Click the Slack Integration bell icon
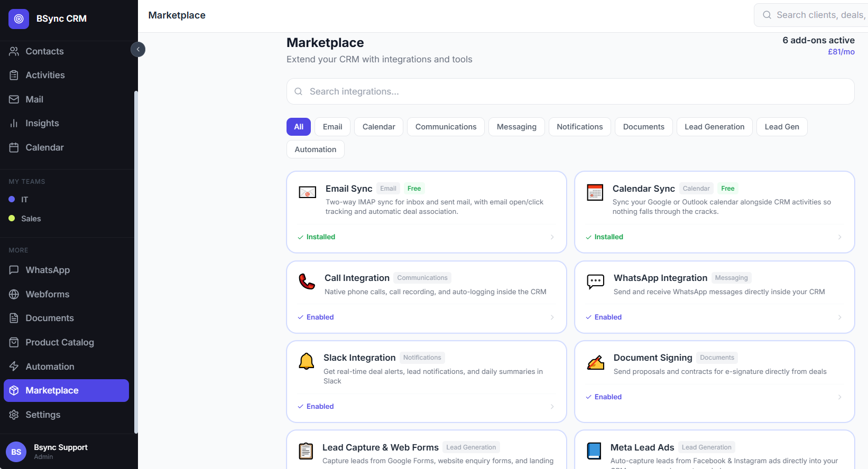The width and height of the screenshot is (868, 469). click(x=306, y=361)
